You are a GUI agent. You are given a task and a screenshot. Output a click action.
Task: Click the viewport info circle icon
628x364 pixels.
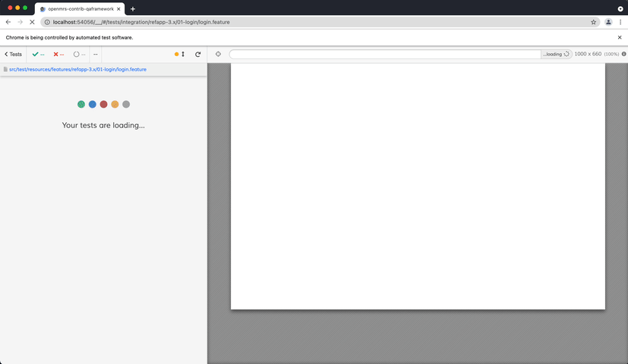623,54
